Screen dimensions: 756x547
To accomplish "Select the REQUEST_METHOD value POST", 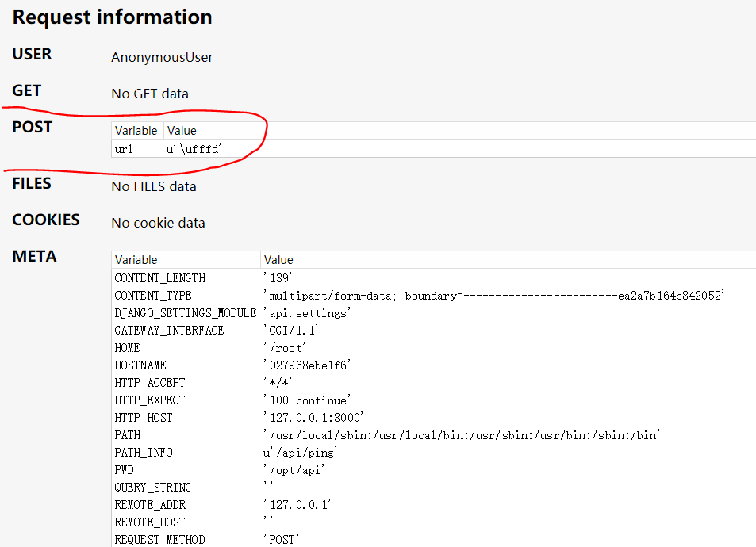I will click(x=289, y=539).
